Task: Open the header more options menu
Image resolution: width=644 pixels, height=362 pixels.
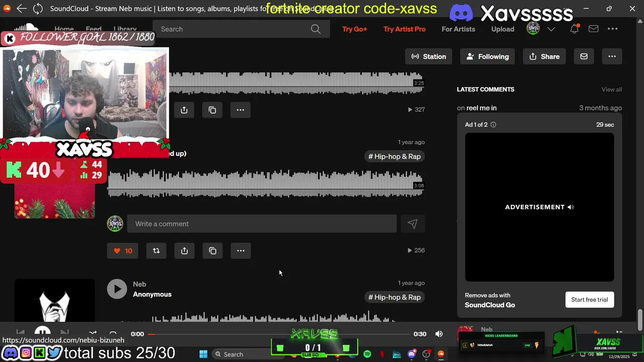Action: click(x=612, y=29)
